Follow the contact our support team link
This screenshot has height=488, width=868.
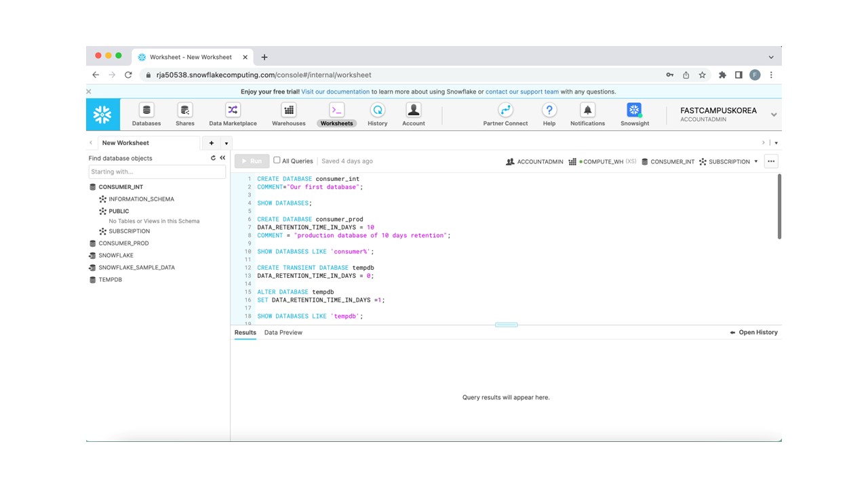click(x=522, y=91)
